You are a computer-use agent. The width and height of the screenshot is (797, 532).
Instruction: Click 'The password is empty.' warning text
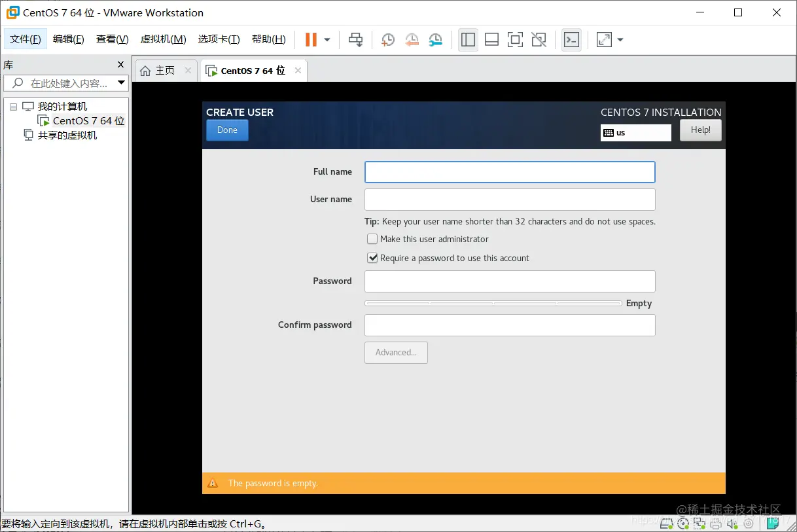pos(273,483)
